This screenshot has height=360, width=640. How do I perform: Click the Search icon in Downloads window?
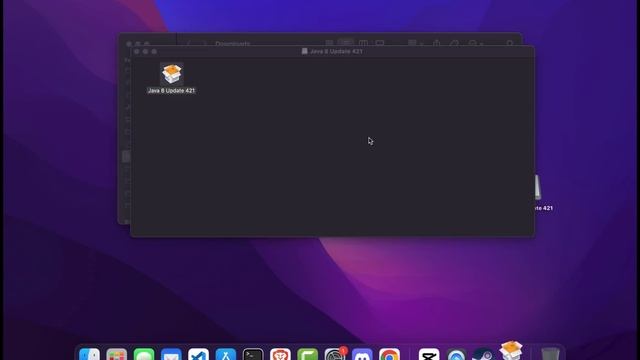[x=510, y=43]
